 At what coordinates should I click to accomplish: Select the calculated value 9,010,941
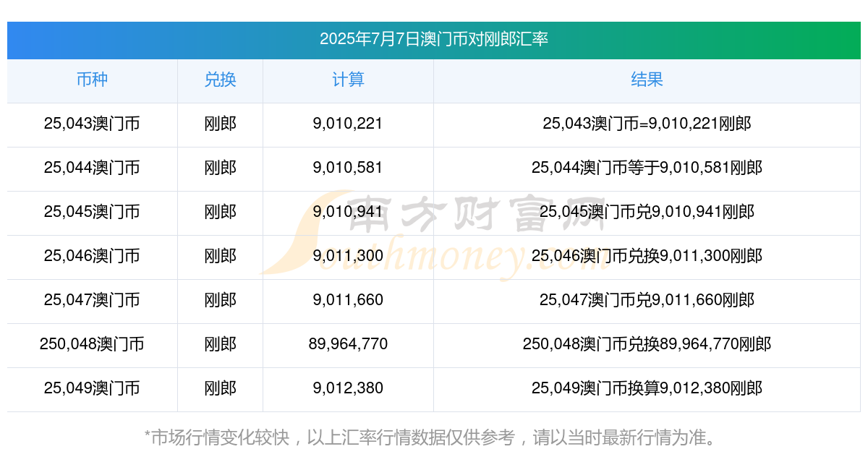pos(348,212)
